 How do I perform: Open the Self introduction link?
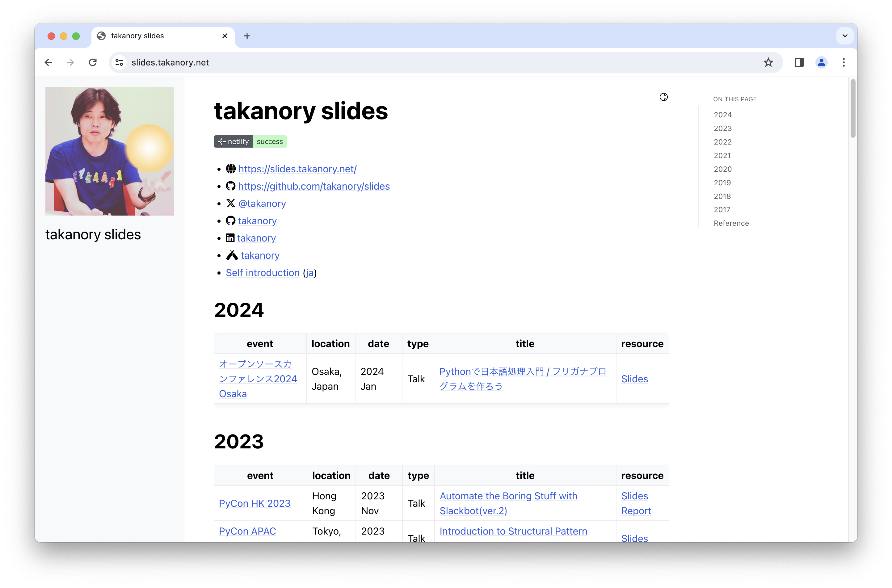click(x=262, y=273)
